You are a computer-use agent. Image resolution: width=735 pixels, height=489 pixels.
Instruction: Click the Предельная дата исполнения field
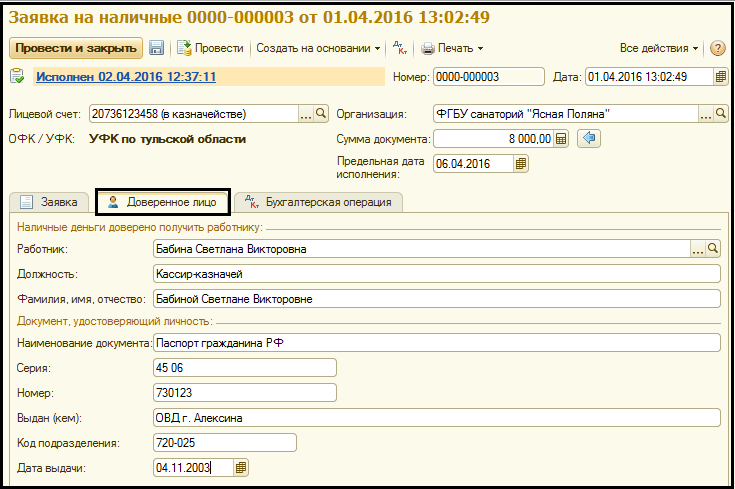pos(473,164)
